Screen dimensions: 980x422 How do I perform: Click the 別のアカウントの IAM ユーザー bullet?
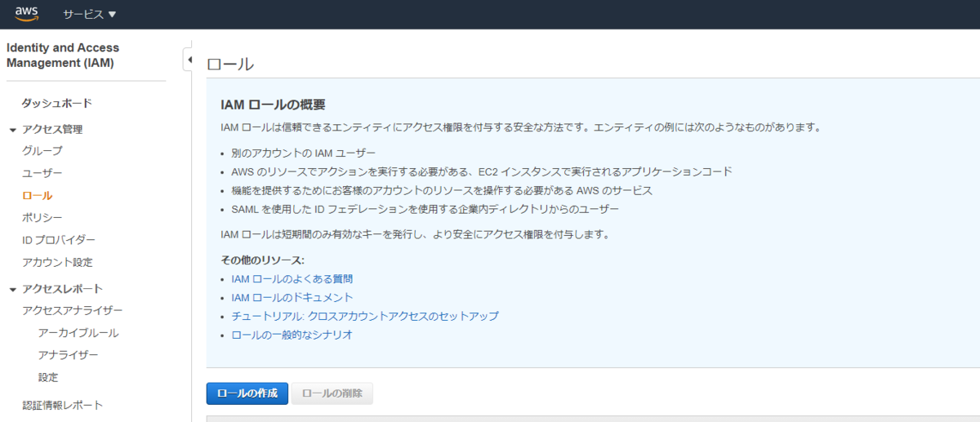click(x=304, y=153)
